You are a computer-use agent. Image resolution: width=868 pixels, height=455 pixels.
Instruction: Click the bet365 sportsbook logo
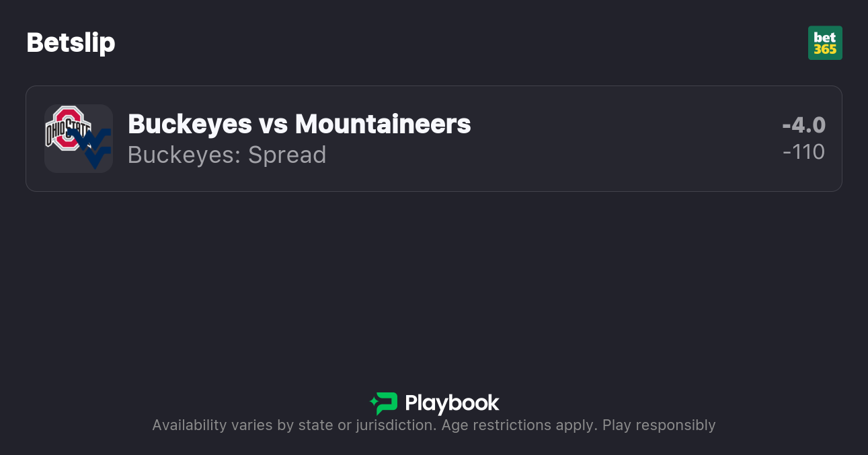(825, 43)
